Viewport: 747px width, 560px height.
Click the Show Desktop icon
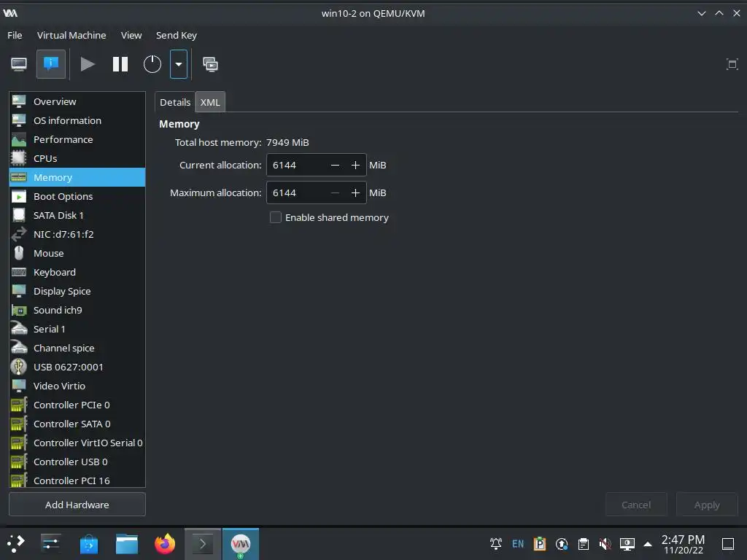[x=728, y=543]
